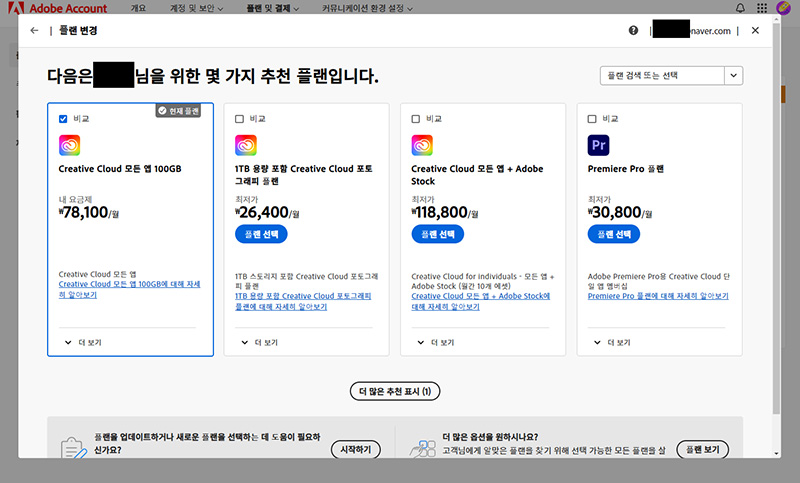Click the Adobe Account logo

58,8
